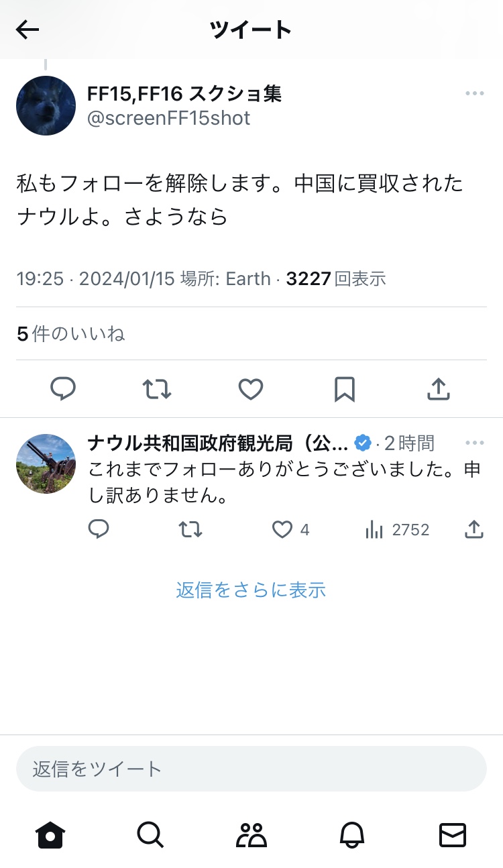Go to the Home tab
Screen dimensions: 503x868
50,835
